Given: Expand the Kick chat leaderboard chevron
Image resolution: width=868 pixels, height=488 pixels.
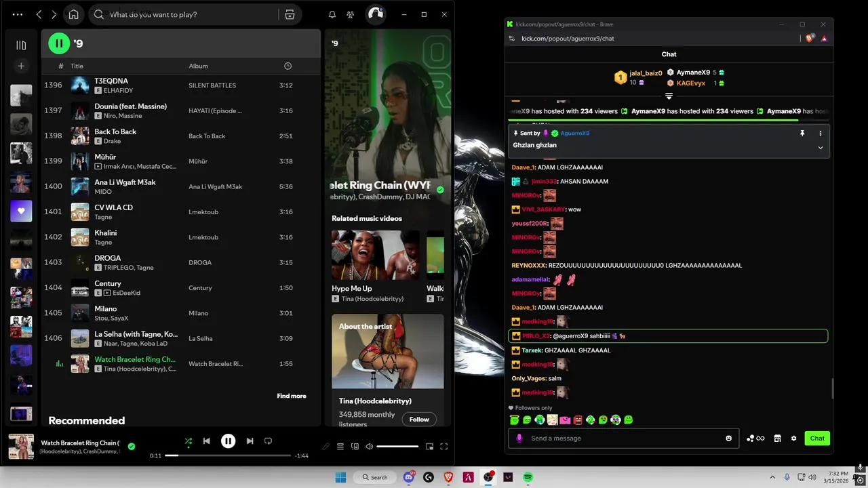Looking at the screenshot, I should coord(669,96).
